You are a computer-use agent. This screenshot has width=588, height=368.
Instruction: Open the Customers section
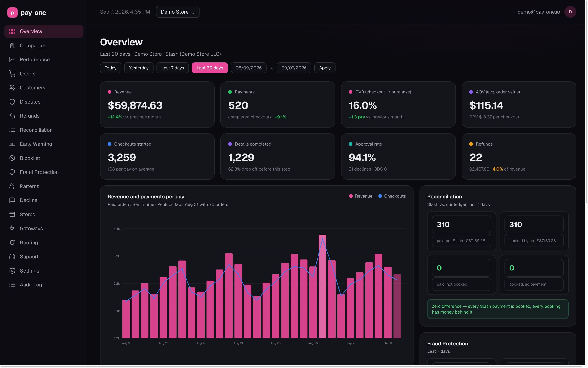pos(44,88)
